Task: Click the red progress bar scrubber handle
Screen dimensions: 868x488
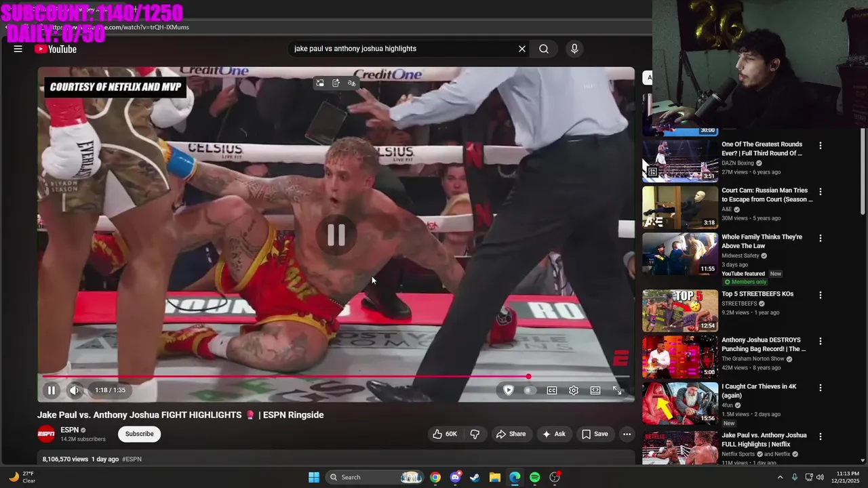Action: click(x=528, y=376)
